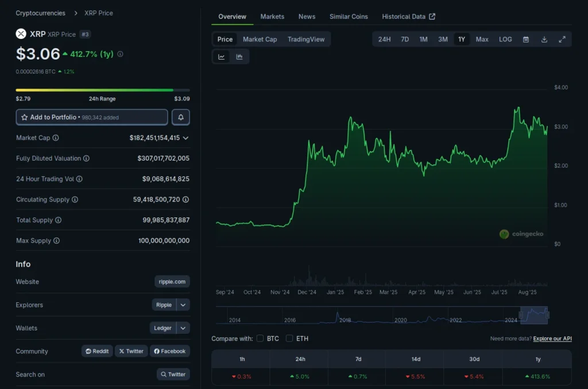The width and height of the screenshot is (588, 389).
Task: Expand Market Cap details chevron
Action: point(185,138)
